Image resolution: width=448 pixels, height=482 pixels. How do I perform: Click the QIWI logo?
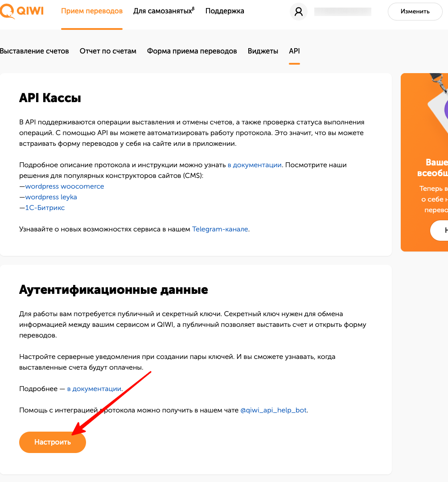(x=21, y=12)
